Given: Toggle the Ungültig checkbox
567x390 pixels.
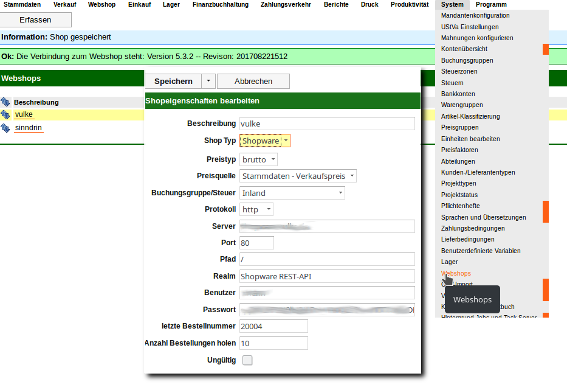Looking at the screenshot, I should pyautogui.click(x=247, y=360).
